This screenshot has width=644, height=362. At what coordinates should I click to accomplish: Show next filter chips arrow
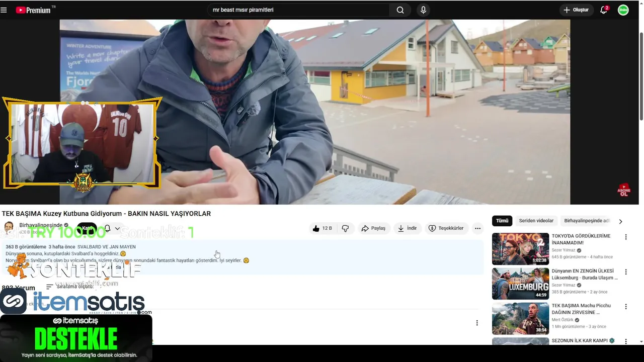click(x=620, y=221)
